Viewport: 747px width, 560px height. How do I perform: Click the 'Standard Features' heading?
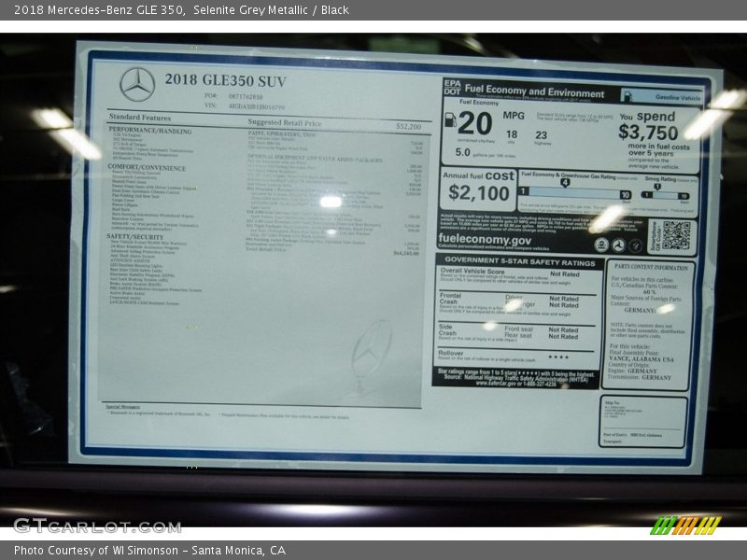139,118
